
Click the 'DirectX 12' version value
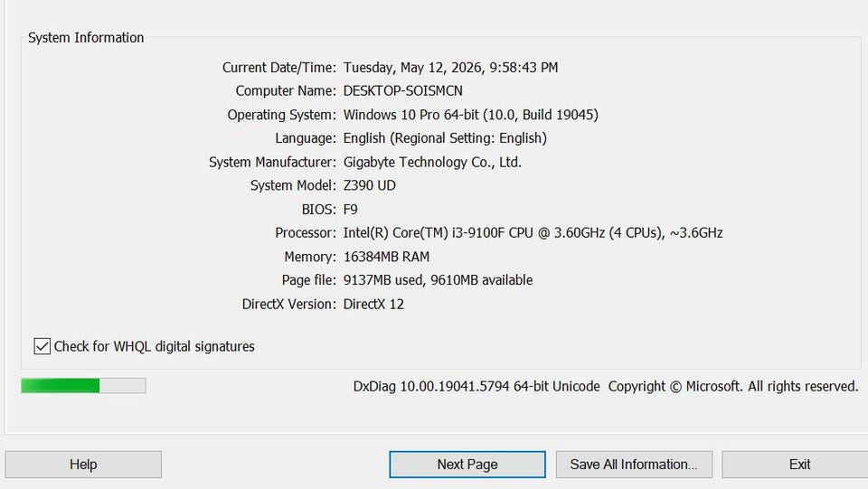click(x=373, y=305)
